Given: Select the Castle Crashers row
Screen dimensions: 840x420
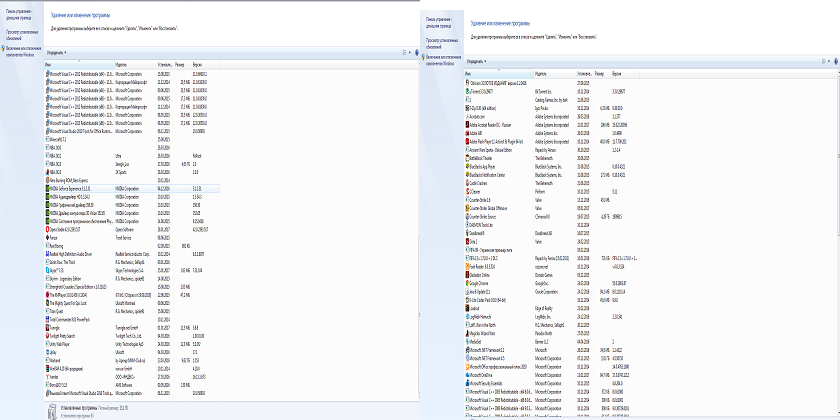Looking at the screenshot, I should (552, 183).
